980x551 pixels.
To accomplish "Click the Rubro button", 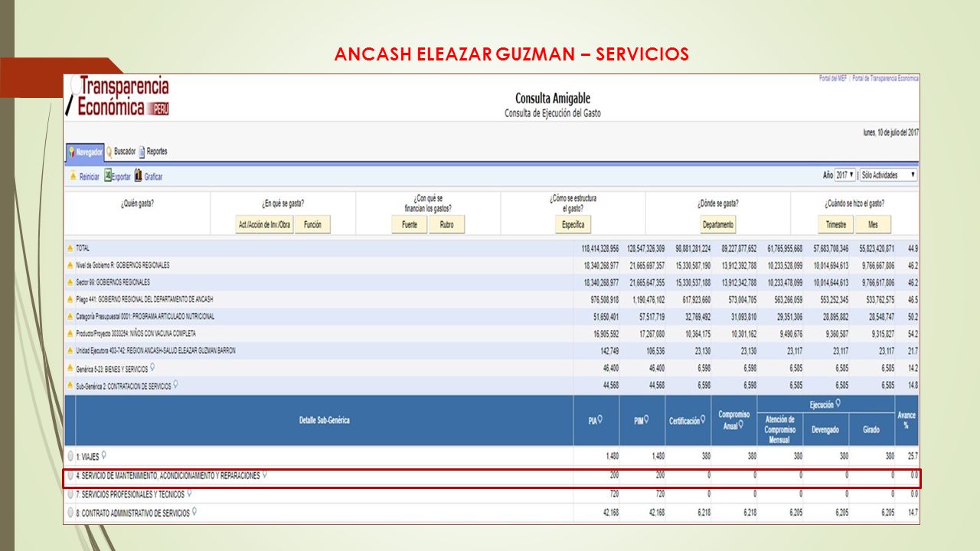I will 446,225.
